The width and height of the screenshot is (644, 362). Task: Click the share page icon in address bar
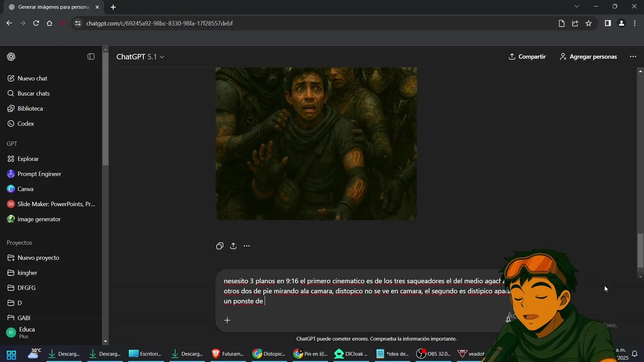[575, 23]
